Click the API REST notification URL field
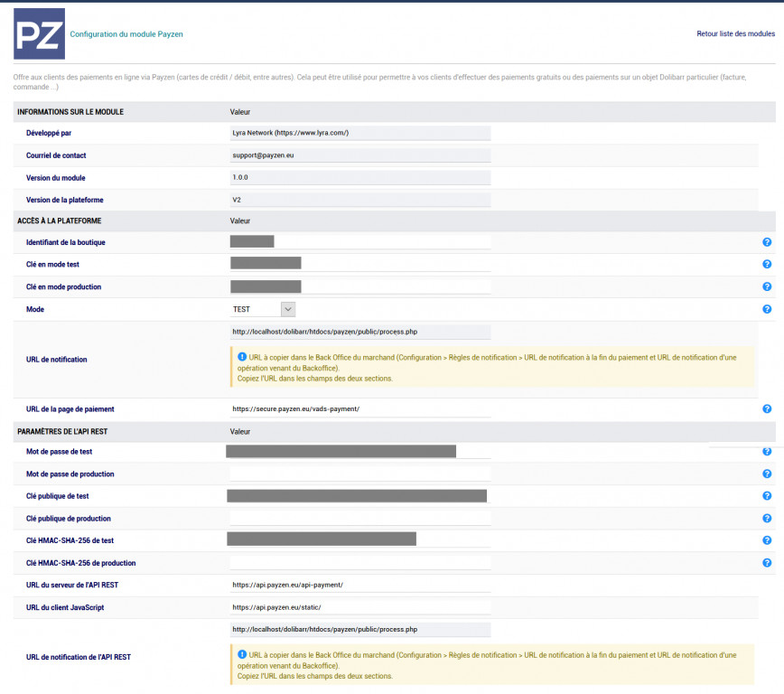 click(360, 630)
